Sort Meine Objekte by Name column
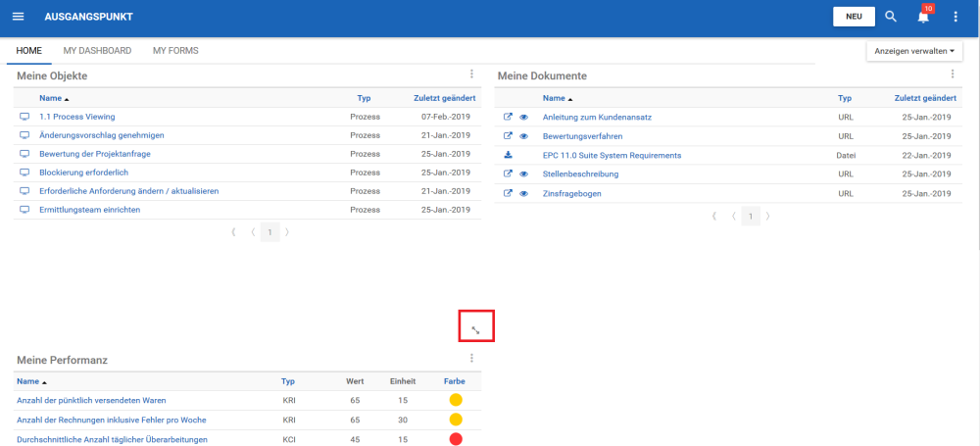Image resolution: width=980 pixels, height=446 pixels. coord(54,98)
